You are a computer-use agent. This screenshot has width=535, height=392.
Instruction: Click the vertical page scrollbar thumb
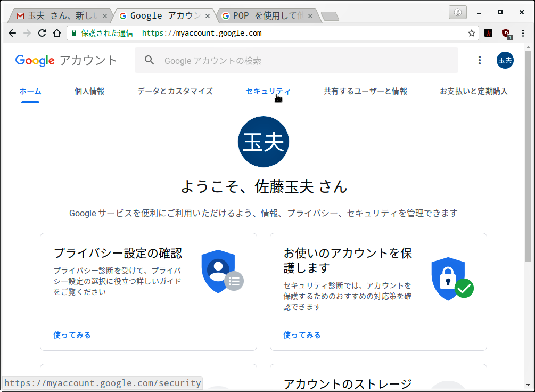click(x=528, y=157)
